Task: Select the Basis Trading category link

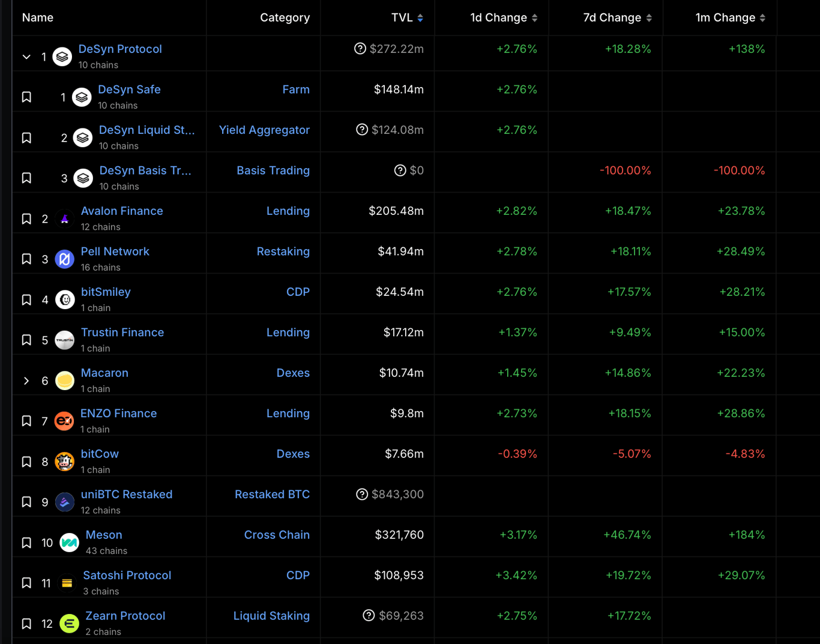Action: [273, 170]
